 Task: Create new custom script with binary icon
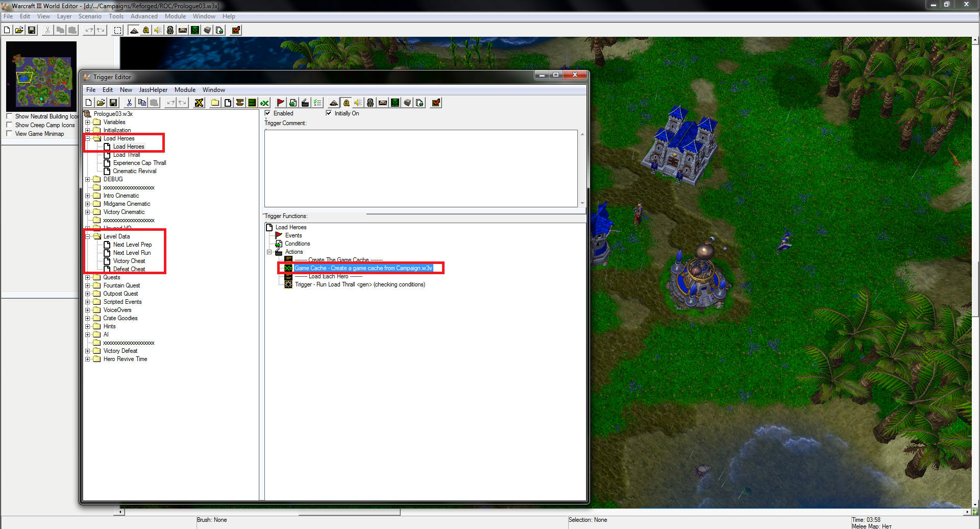coord(252,103)
